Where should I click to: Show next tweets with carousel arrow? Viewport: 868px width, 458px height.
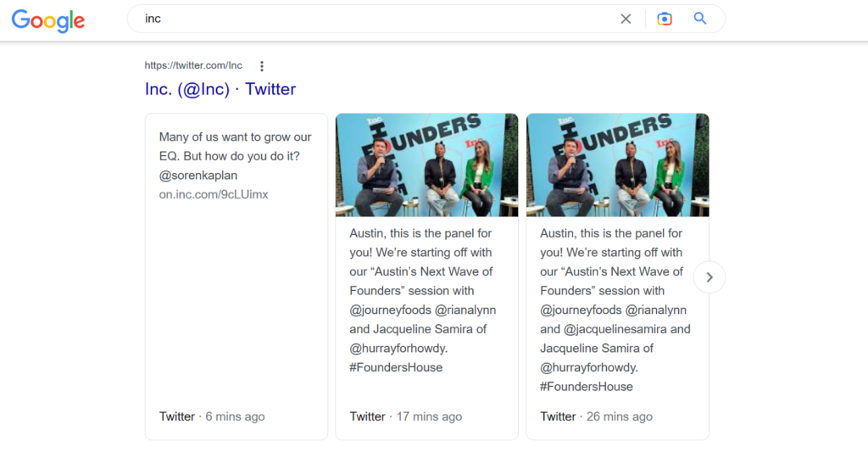[709, 277]
